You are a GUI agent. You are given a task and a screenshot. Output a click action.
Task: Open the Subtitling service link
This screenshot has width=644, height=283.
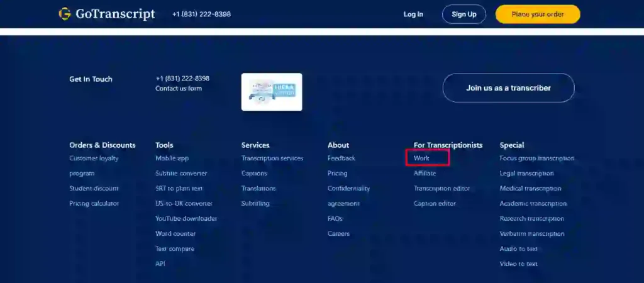255,203
